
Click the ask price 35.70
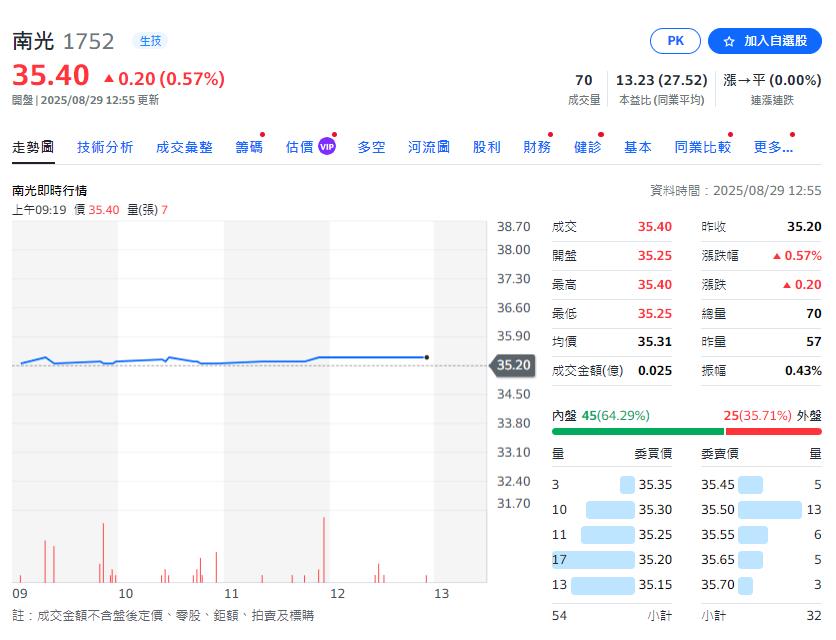tap(718, 585)
